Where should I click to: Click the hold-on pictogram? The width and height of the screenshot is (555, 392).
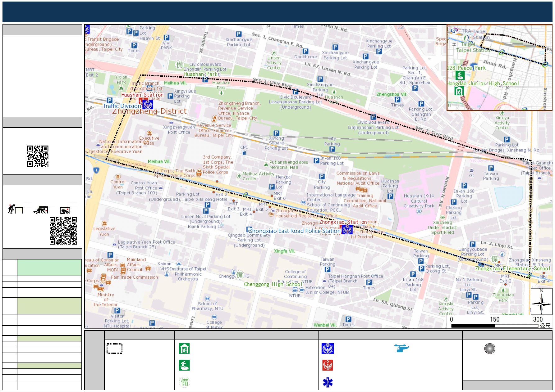[65, 210]
